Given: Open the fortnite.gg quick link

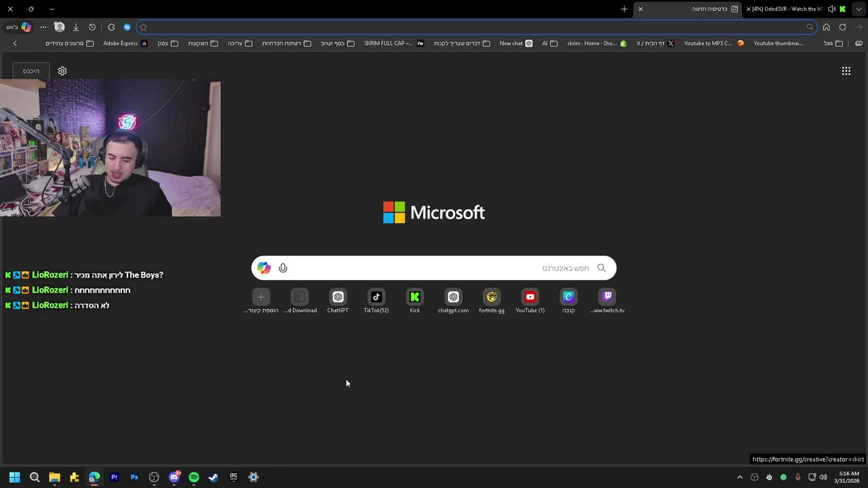Looking at the screenshot, I should click(492, 301).
